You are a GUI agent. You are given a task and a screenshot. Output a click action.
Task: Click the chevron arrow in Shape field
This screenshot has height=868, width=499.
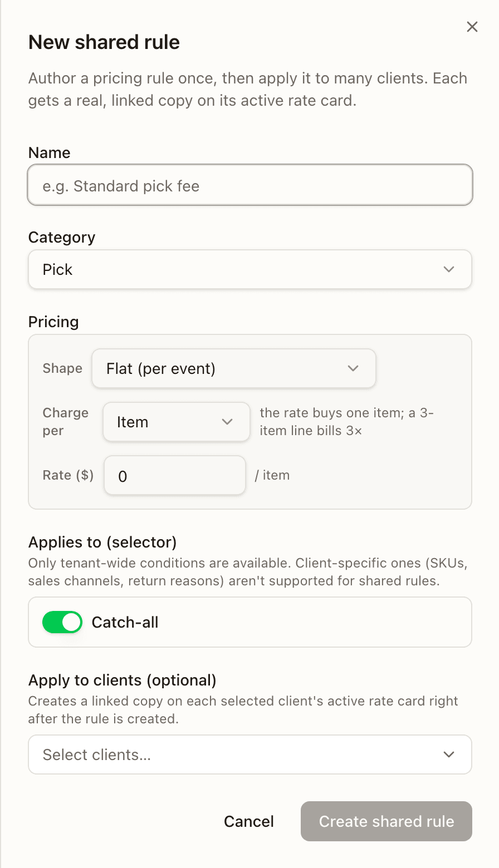[x=353, y=368]
